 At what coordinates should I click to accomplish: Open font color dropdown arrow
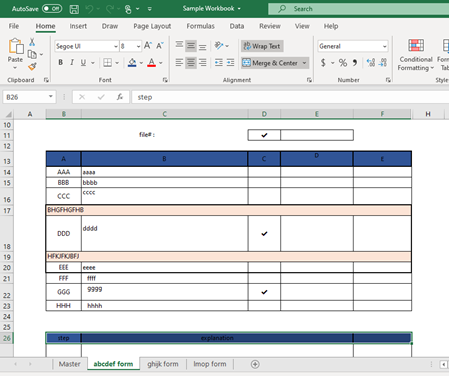point(161,63)
